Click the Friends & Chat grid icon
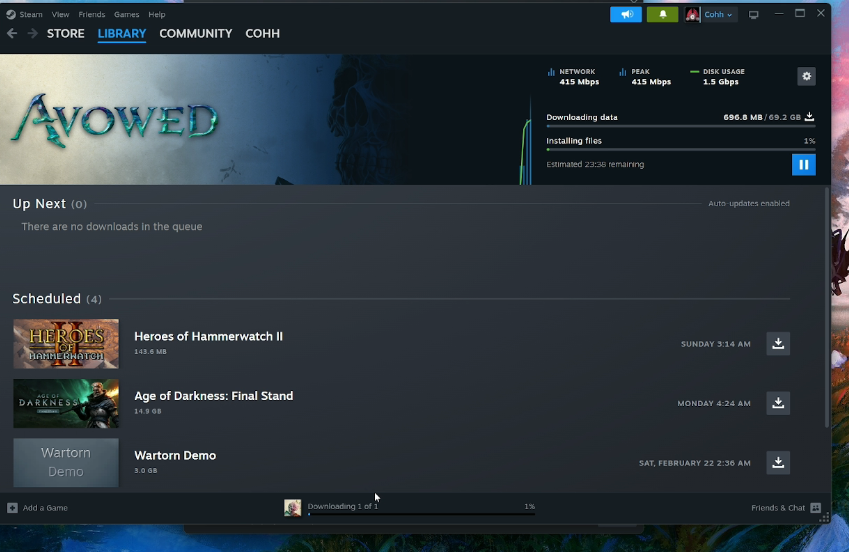Screen dimensions: 849x552 pos(815,508)
